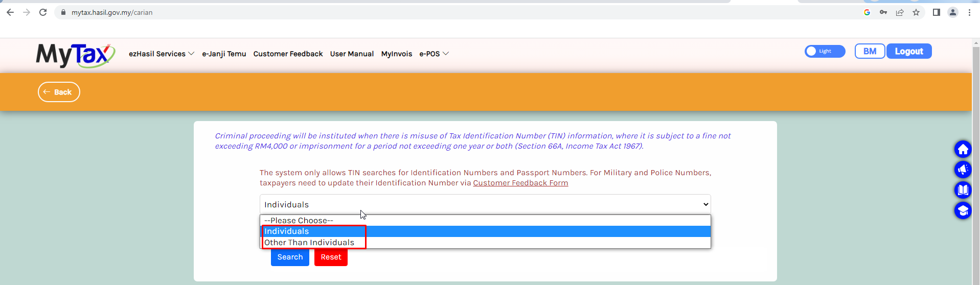Click the graduation cap floating icon
This screenshot has width=980, height=285.
[x=963, y=210]
